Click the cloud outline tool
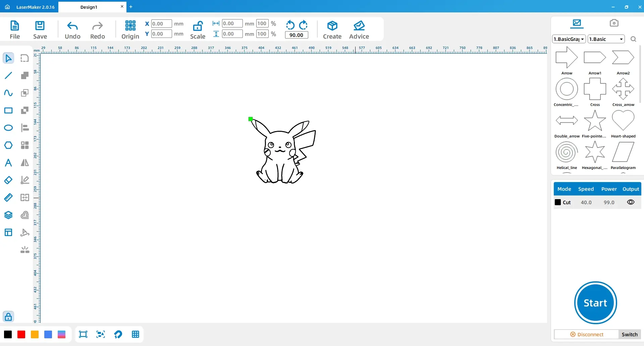The width and height of the screenshot is (644, 346). coord(24,215)
